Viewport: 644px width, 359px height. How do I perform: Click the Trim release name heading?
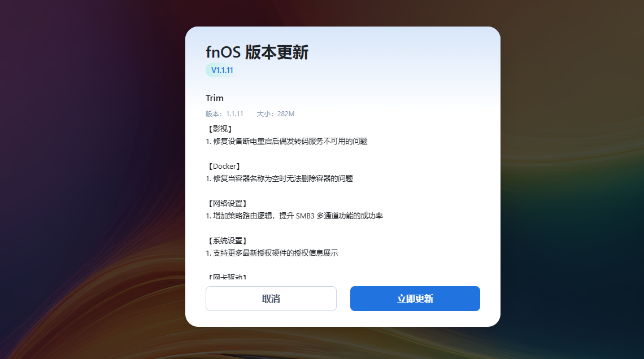click(x=215, y=98)
